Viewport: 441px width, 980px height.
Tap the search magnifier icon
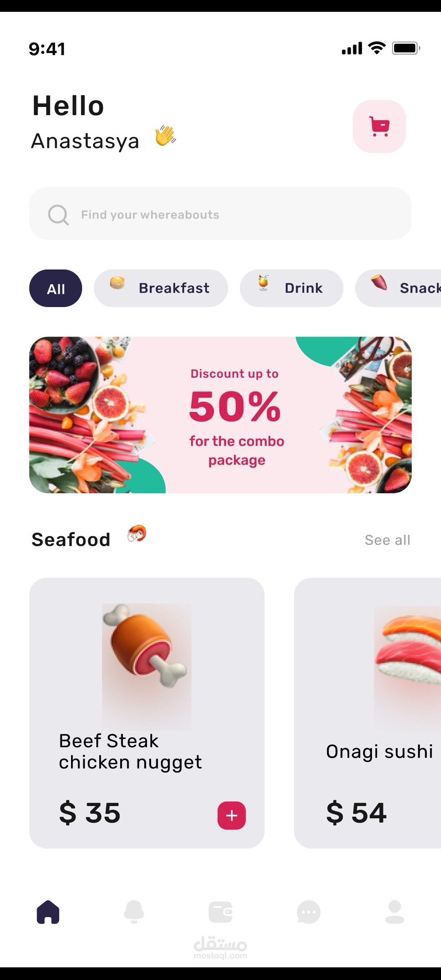pyautogui.click(x=58, y=214)
